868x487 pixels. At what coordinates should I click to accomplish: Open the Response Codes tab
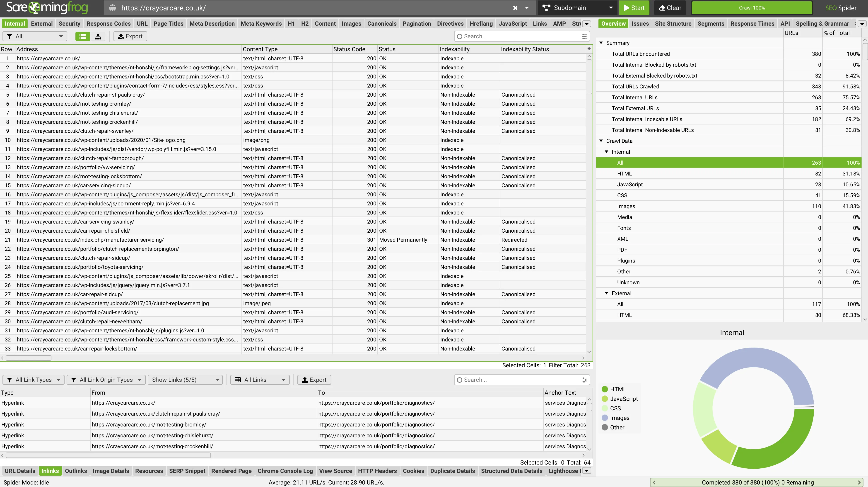(108, 24)
